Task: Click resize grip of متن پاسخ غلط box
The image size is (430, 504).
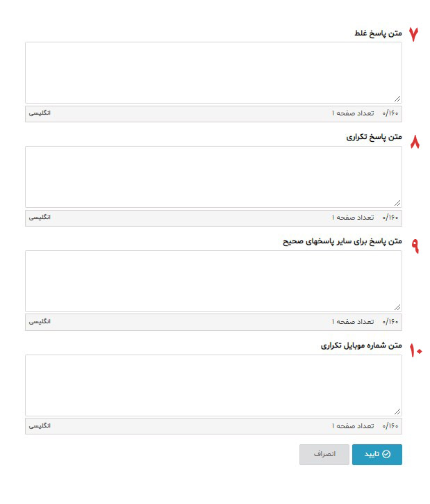Action: 397,99
